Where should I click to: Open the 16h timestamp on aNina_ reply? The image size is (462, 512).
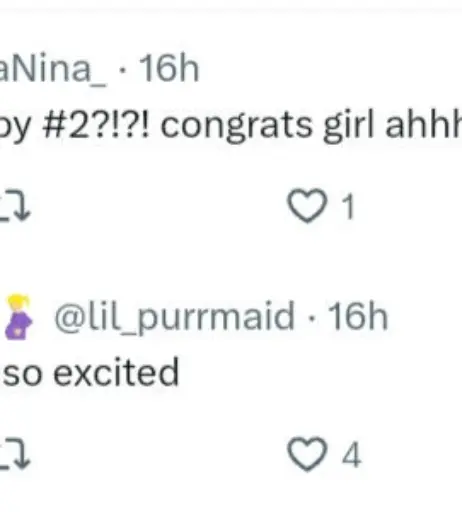point(169,68)
